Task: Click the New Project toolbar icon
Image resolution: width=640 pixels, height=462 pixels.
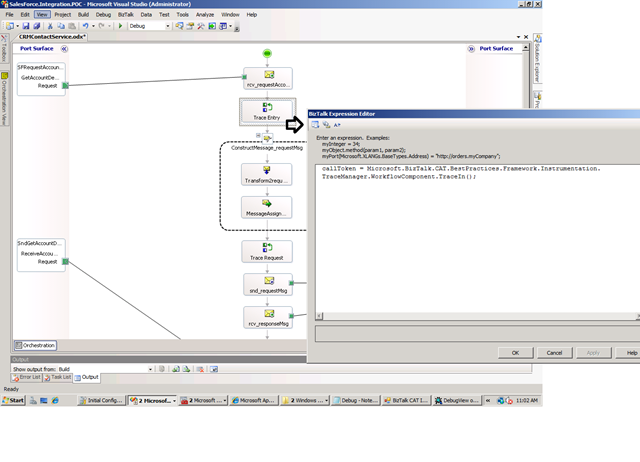Action: coord(9,26)
